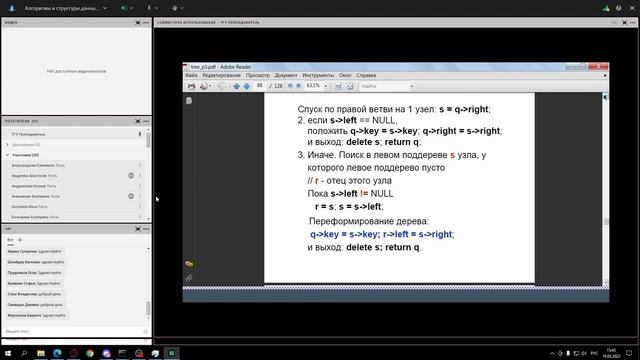Click the zoom in button in Adobe Reader

point(299,86)
